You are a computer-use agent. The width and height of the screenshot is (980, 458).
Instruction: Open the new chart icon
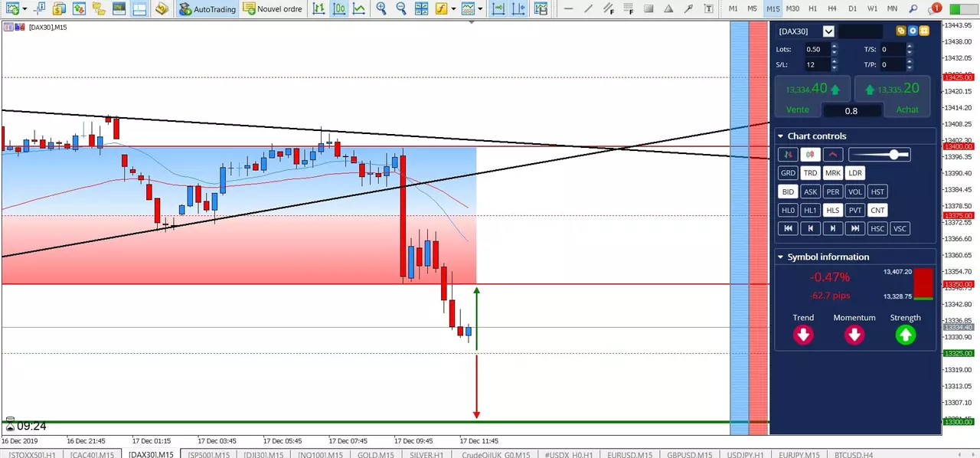[11, 9]
